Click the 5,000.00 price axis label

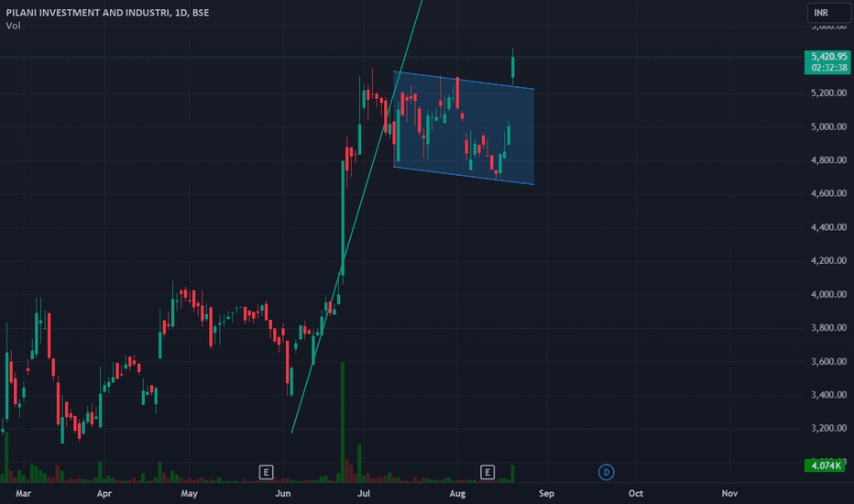pyautogui.click(x=828, y=126)
